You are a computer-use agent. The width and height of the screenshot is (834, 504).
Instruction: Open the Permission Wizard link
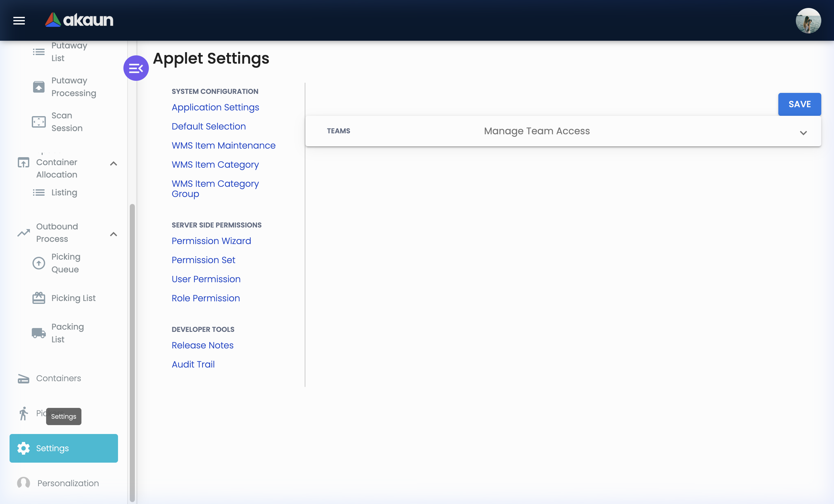point(211,241)
